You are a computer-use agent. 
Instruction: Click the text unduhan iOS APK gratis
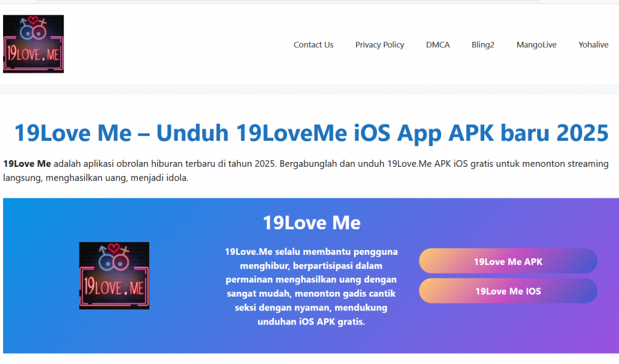tap(311, 322)
